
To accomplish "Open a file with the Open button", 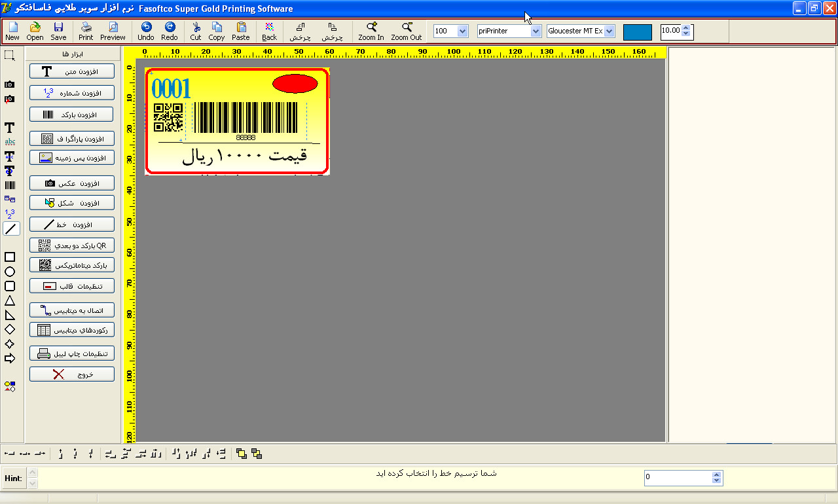I will pyautogui.click(x=35, y=31).
